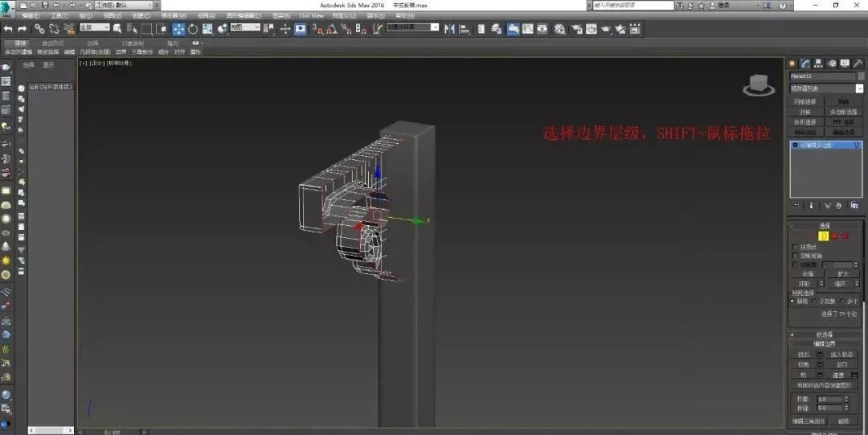Activate the Select and Place tool
This screenshot has width=868, height=435.
[x=223, y=29]
